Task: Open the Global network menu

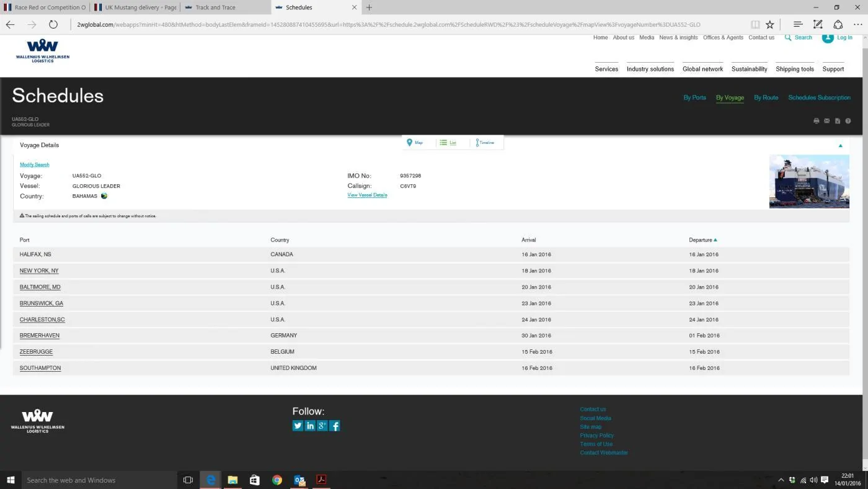Action: 703,69
